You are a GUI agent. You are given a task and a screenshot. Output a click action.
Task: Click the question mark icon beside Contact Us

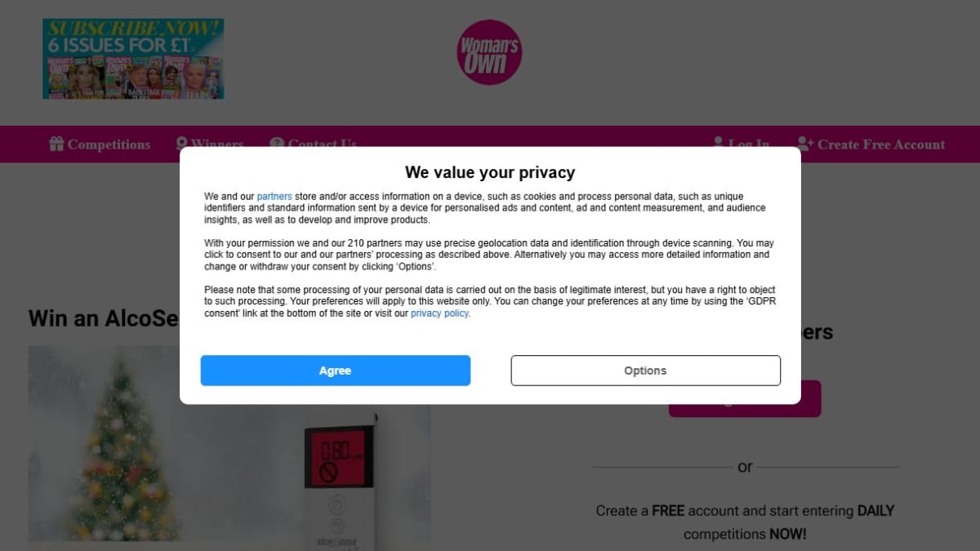coord(277,143)
